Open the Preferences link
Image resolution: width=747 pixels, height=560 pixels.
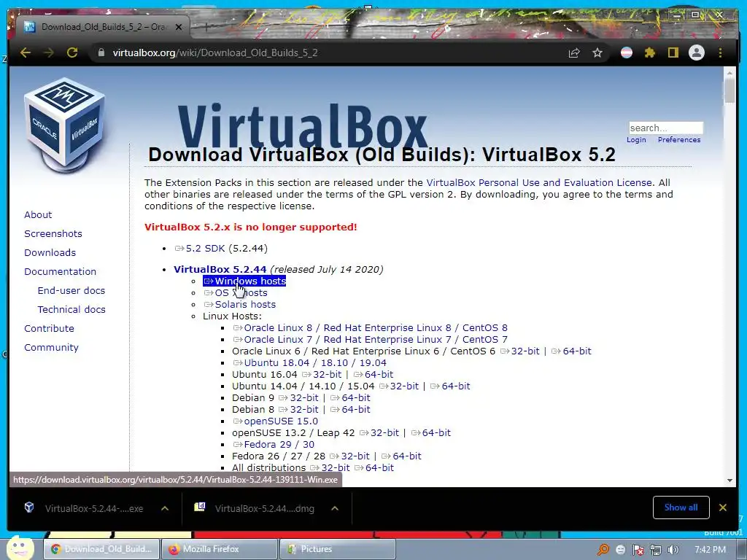[679, 139]
